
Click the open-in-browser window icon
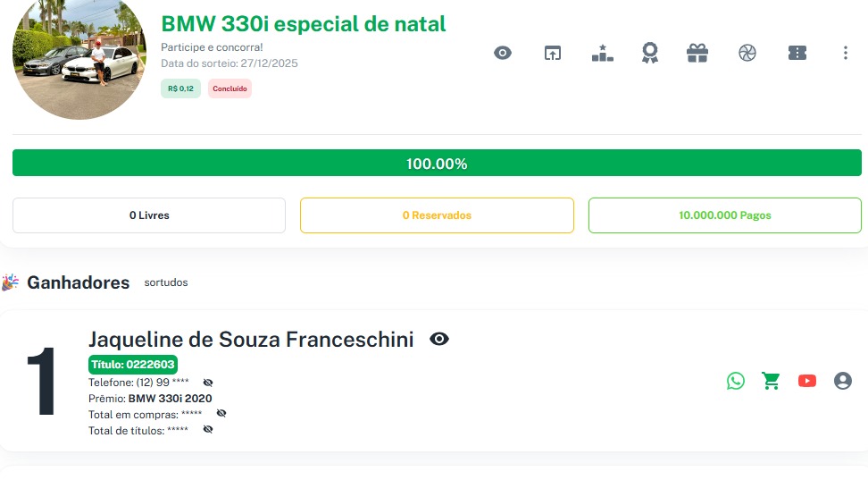[x=553, y=54]
